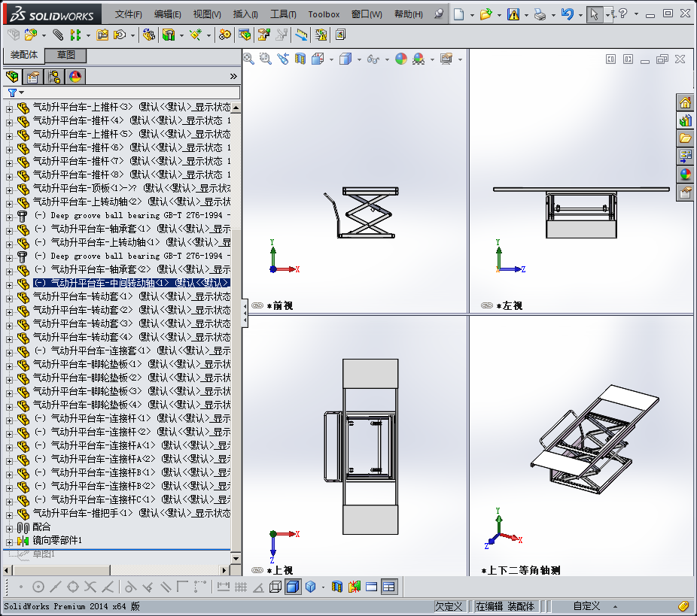
Task: Expand the 气动升平台车-顶板<1> node
Action: (9, 190)
